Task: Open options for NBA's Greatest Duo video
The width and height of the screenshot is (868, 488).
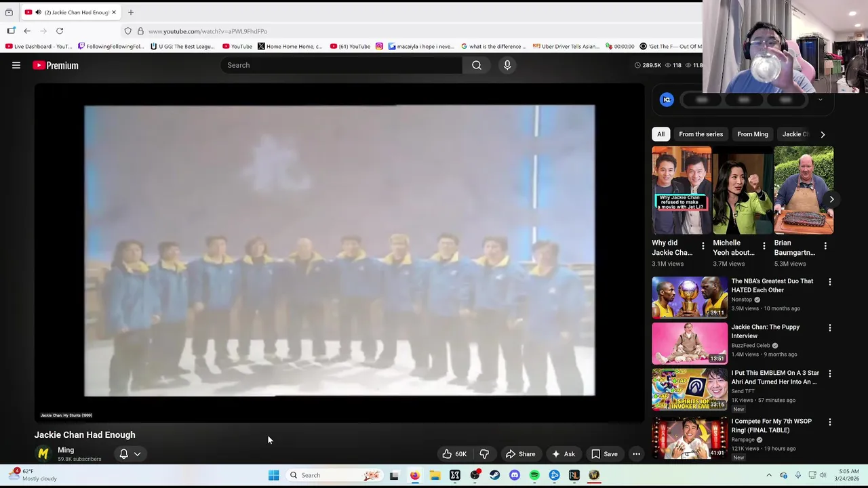Action: pyautogui.click(x=829, y=282)
